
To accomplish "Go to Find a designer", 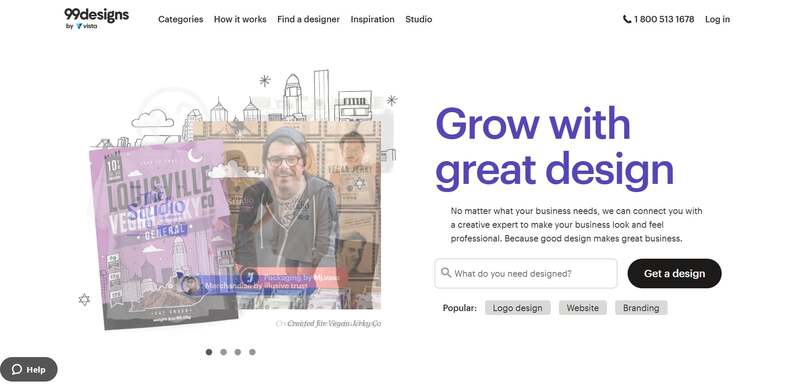I will [308, 19].
